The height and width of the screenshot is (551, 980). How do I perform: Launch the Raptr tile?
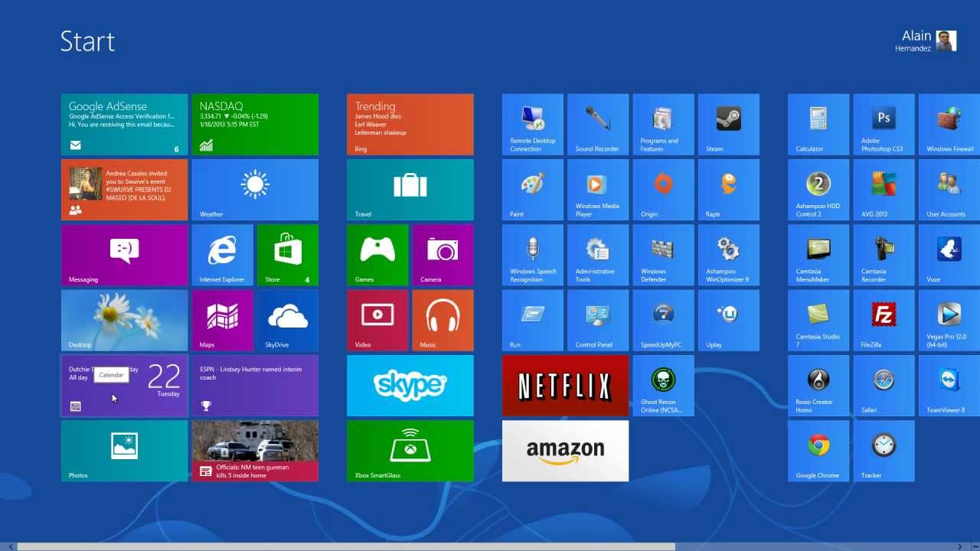729,190
